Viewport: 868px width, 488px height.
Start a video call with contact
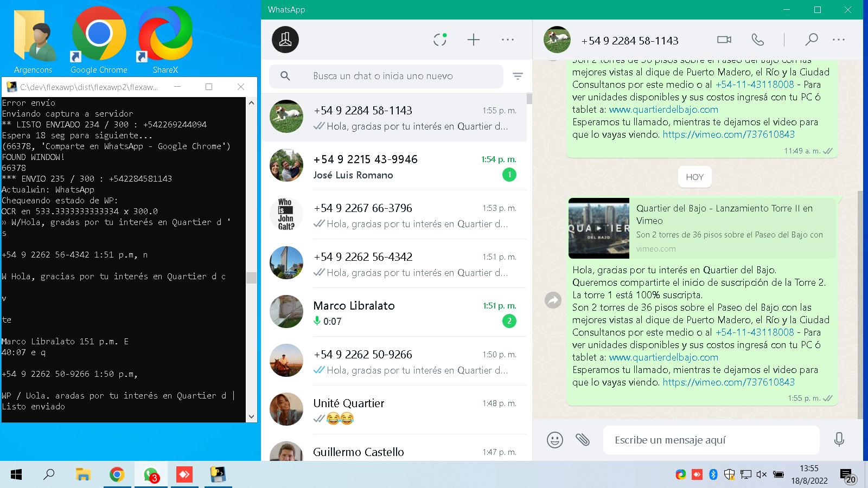point(724,40)
